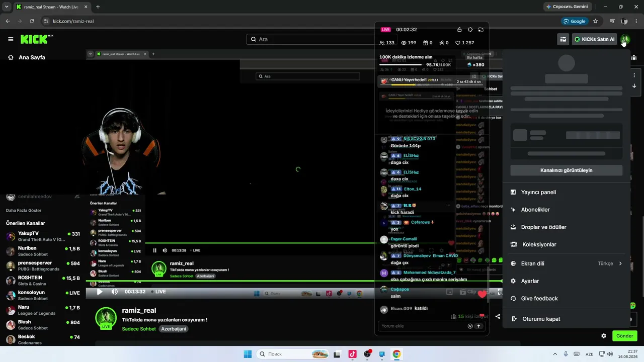Open the TikTok app on the taskbar
This screenshot has height=362, width=644.
pos(352,354)
